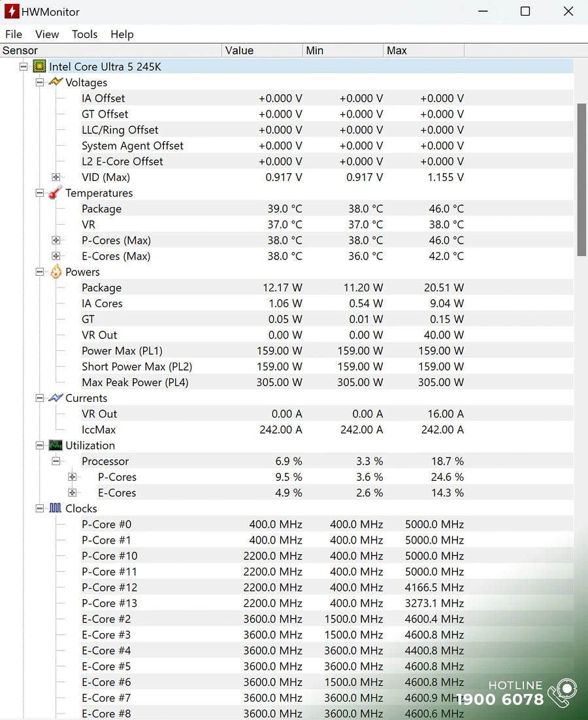This screenshot has height=720, width=588.
Task: Select the E-Core #4 clock row
Action: (327, 650)
